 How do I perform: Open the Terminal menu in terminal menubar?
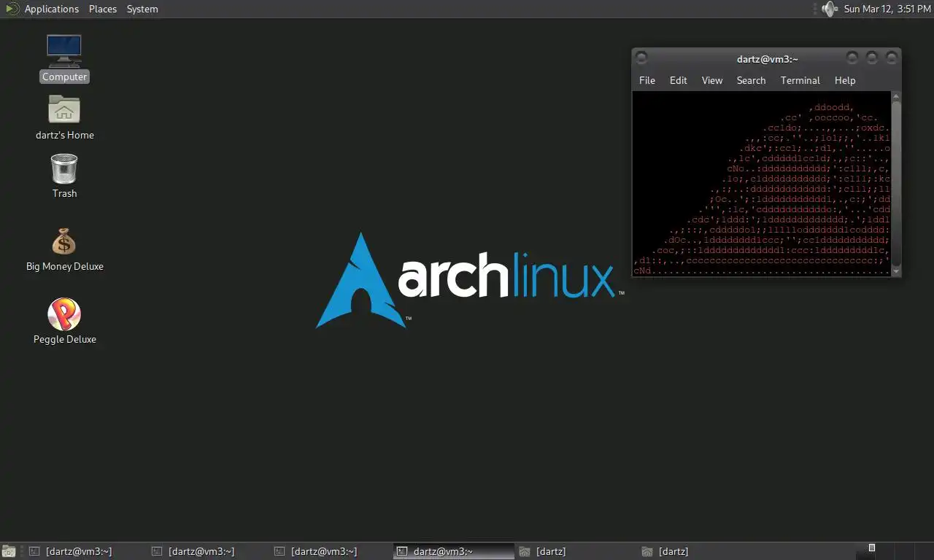[800, 80]
